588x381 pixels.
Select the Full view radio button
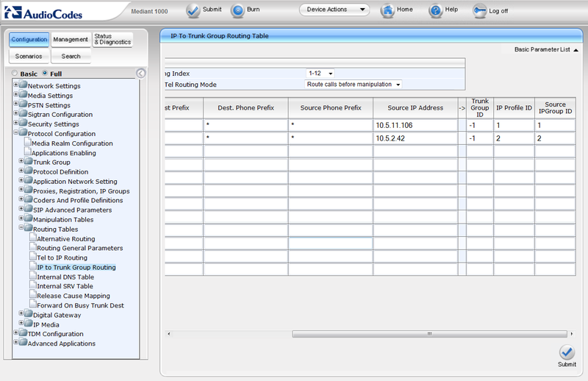45,74
